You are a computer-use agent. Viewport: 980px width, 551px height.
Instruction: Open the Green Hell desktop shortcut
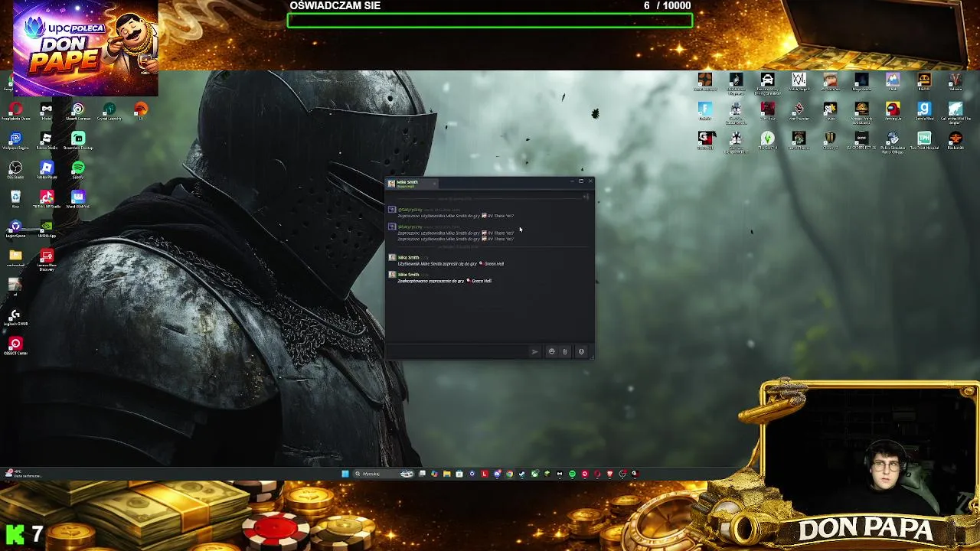(x=705, y=141)
